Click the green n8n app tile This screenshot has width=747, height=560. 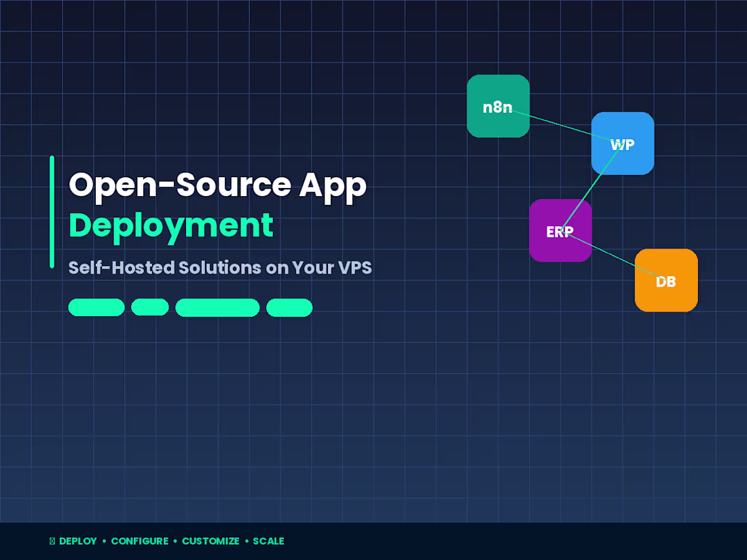click(498, 106)
